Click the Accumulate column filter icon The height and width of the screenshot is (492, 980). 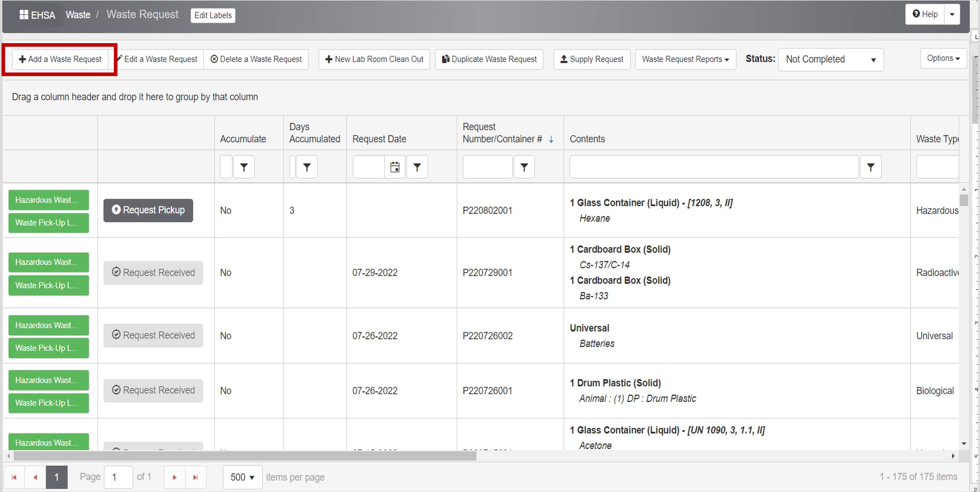(x=244, y=167)
